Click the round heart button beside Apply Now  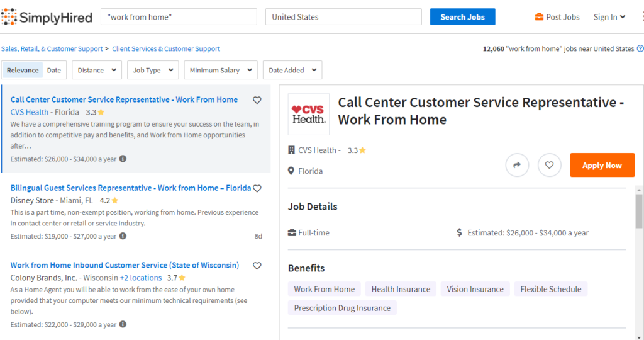pyautogui.click(x=549, y=165)
